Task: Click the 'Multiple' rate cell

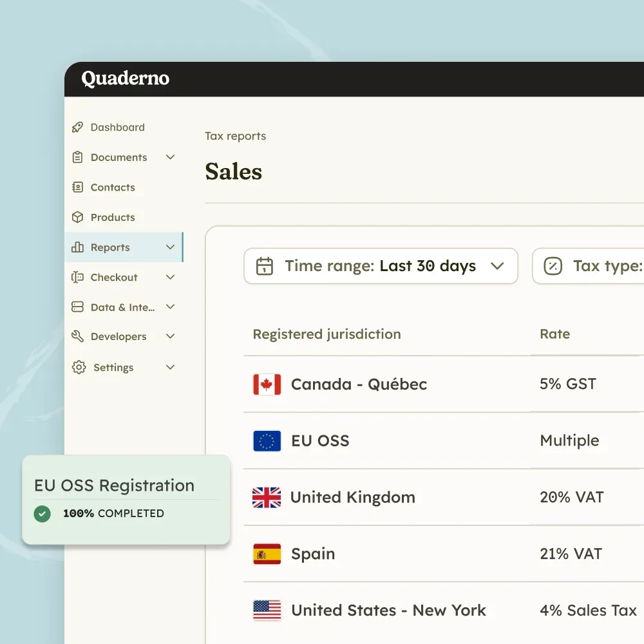Action: pyautogui.click(x=570, y=440)
